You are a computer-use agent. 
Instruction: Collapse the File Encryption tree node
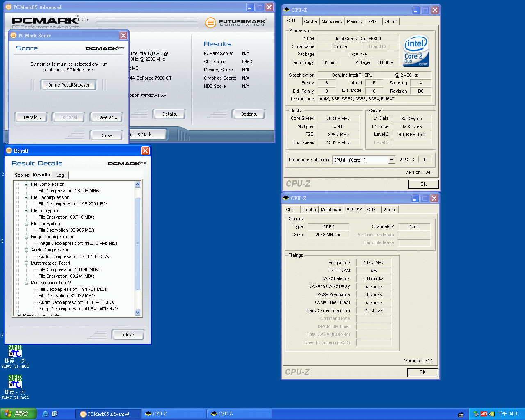[26, 210]
